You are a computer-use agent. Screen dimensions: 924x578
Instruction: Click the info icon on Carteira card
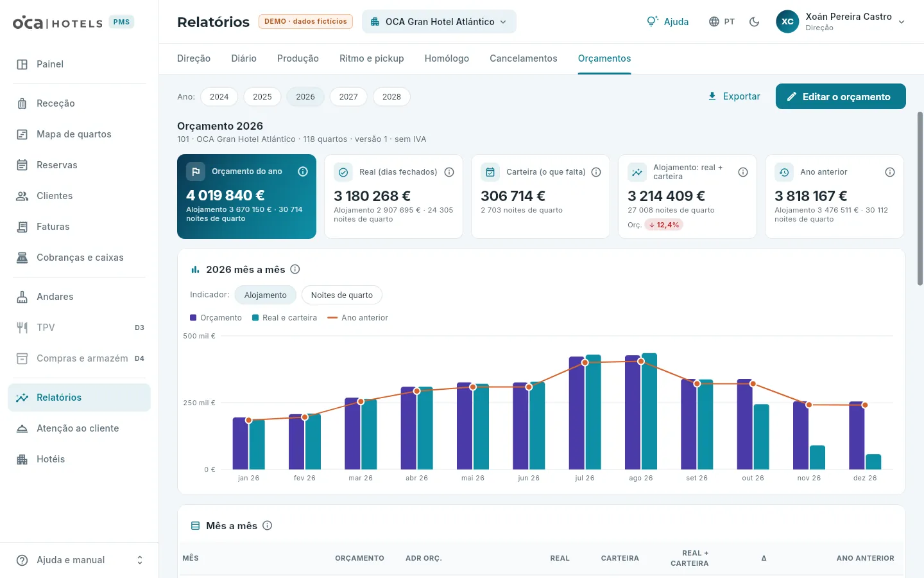click(x=596, y=172)
